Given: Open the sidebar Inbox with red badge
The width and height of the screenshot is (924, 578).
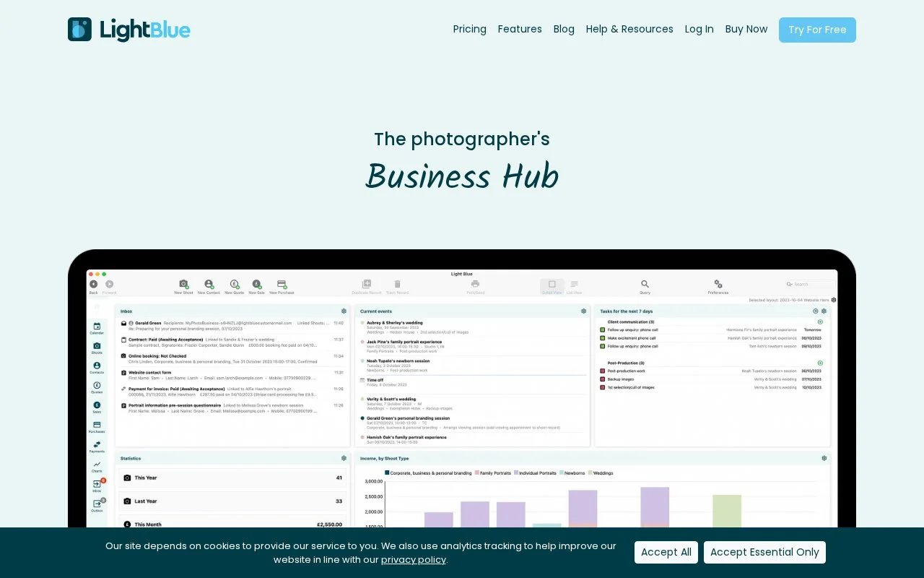Looking at the screenshot, I should pyautogui.click(x=97, y=484).
